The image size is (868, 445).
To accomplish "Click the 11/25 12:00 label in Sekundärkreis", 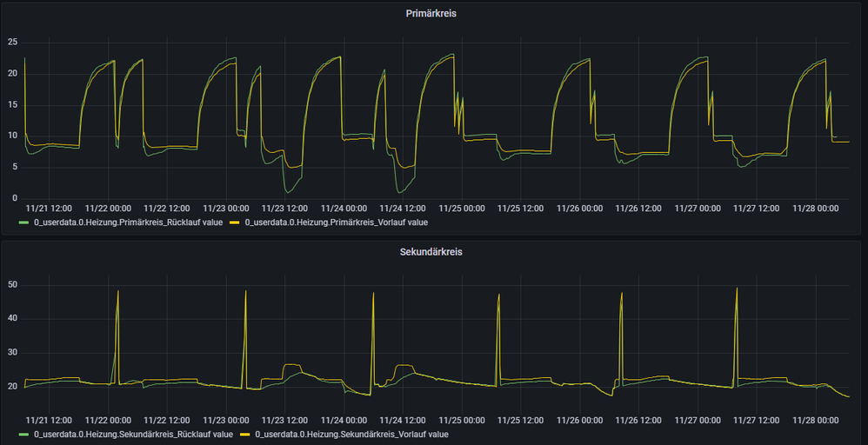I will [x=521, y=419].
